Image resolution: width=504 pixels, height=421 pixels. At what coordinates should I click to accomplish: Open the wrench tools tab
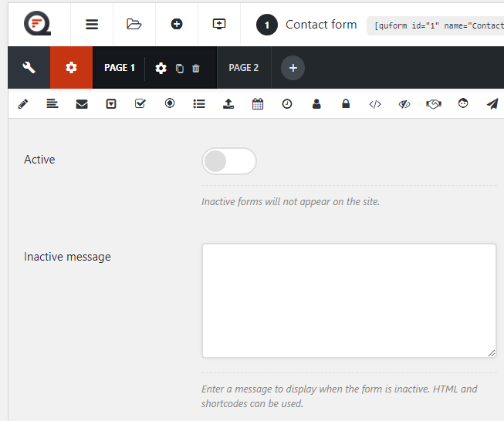click(x=29, y=67)
